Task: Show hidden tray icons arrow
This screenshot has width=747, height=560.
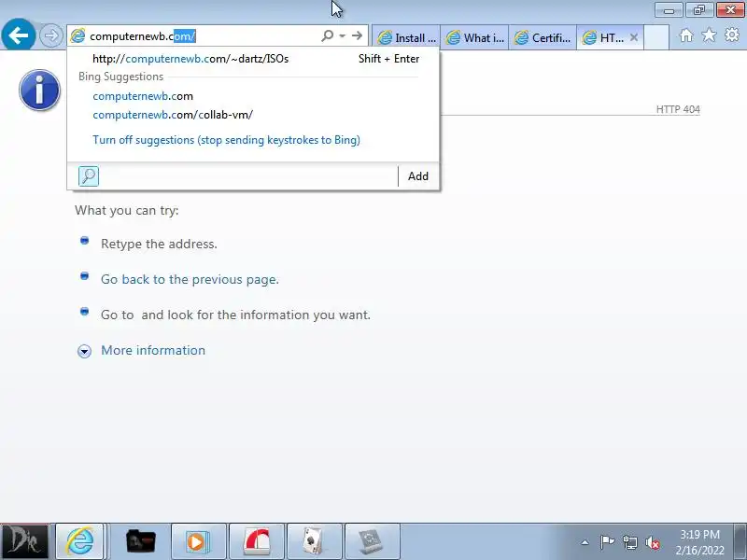Action: tap(585, 542)
